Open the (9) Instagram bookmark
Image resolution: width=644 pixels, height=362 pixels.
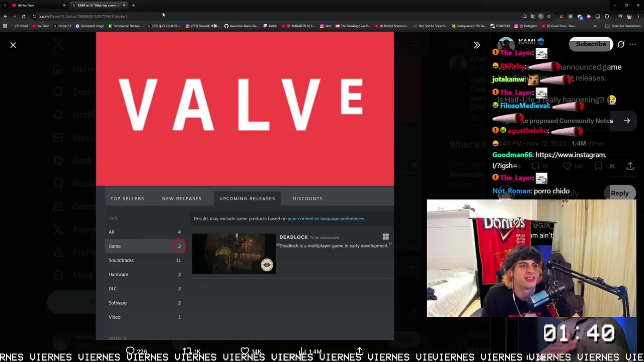[526, 26]
